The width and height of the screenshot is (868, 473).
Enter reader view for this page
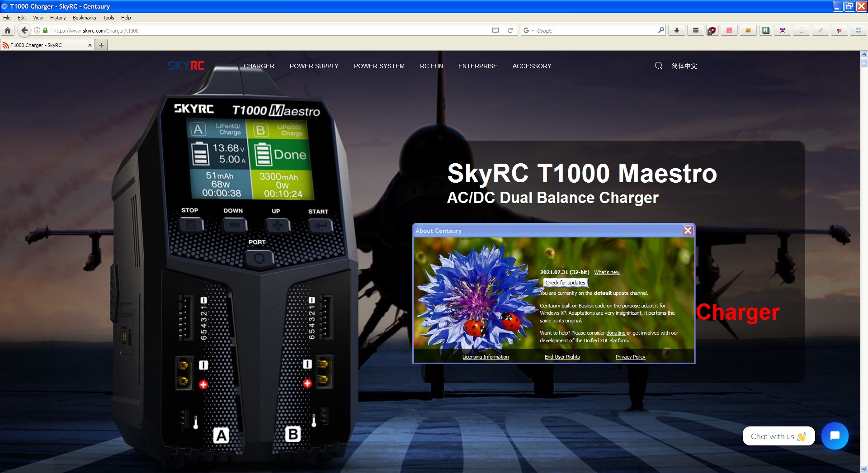[495, 30]
